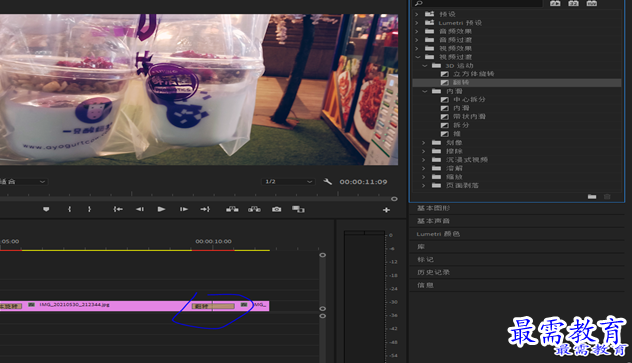Toggle the YUV effects filter
This screenshot has width=632, height=363.
click(592, 3)
